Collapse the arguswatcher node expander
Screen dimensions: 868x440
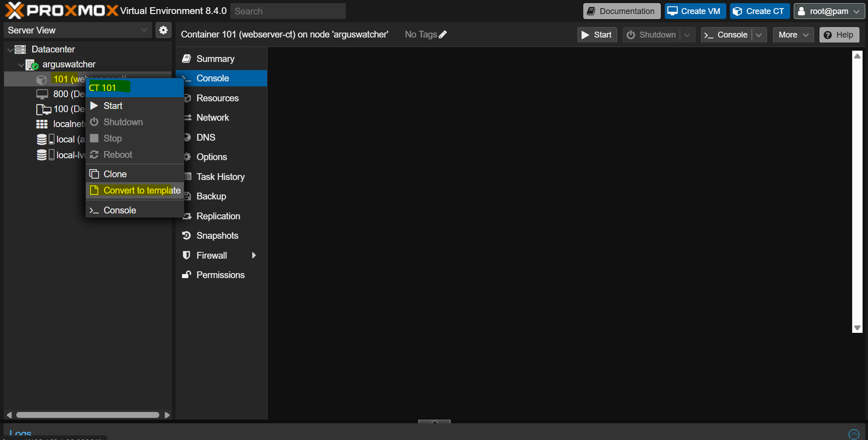coord(21,65)
